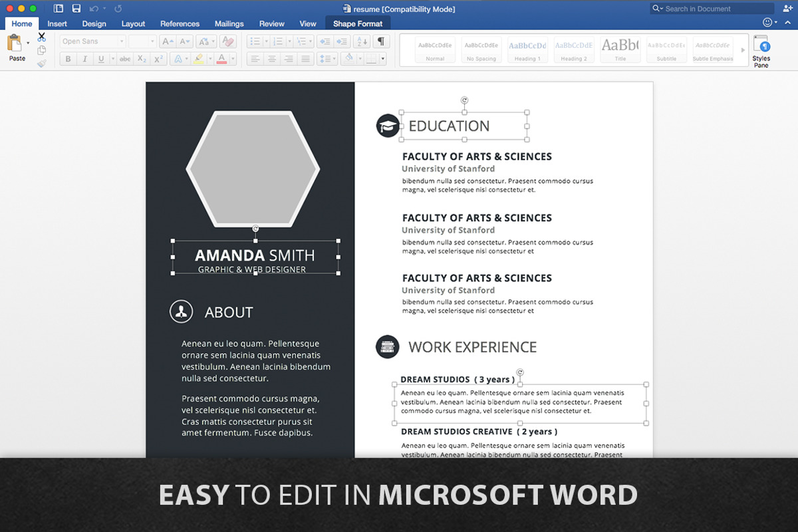Screen dimensions: 798x532
Task: Switch to the Mailings tab
Action: (x=229, y=23)
